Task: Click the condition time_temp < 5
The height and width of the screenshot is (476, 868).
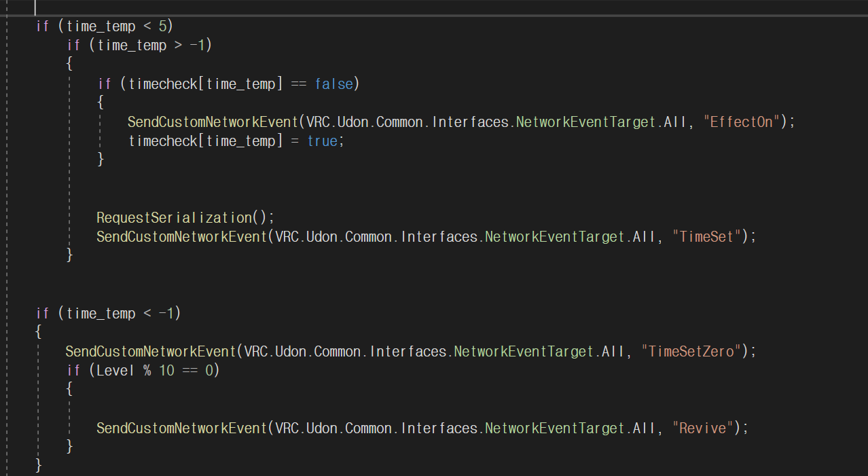Action: click(x=116, y=26)
